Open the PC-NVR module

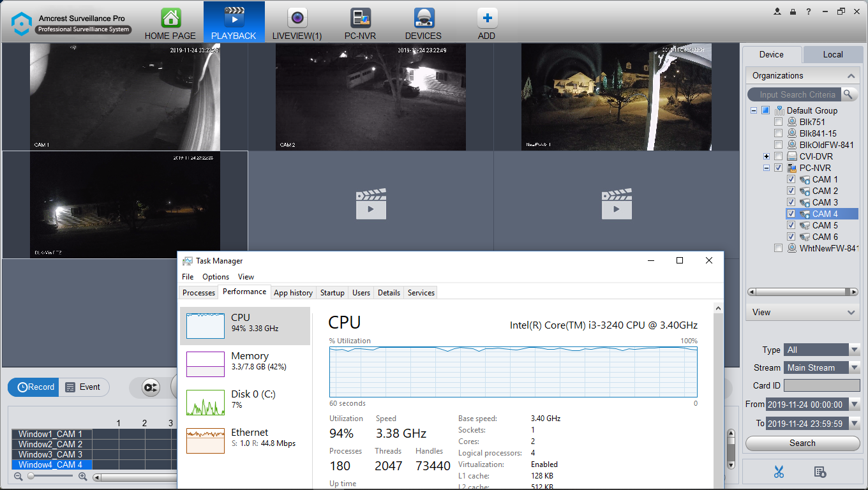(x=361, y=22)
